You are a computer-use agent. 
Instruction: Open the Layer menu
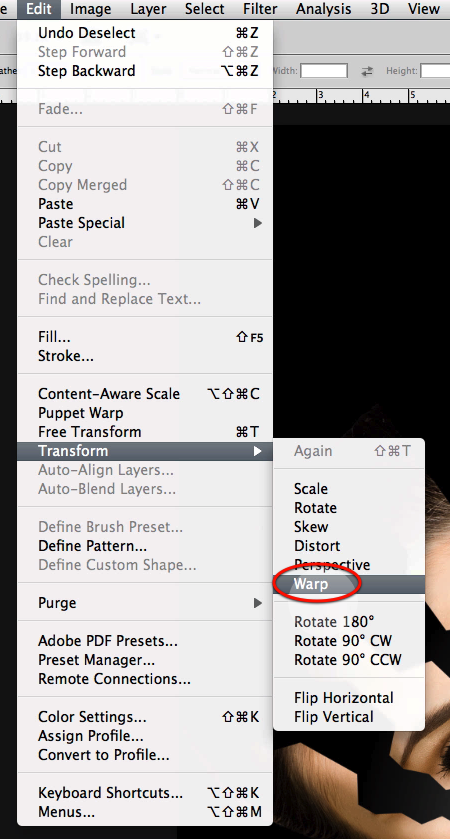pos(148,9)
